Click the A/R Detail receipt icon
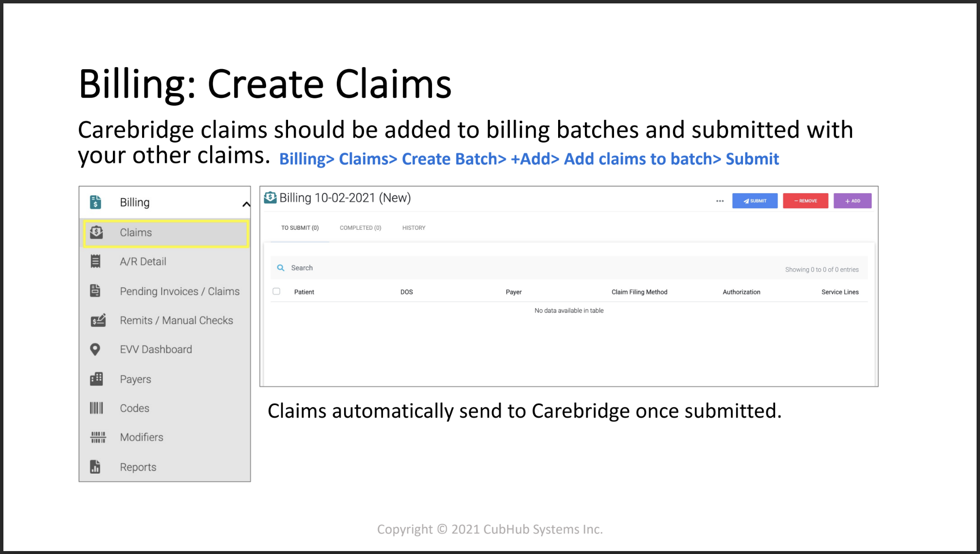The image size is (980, 554). tap(95, 261)
